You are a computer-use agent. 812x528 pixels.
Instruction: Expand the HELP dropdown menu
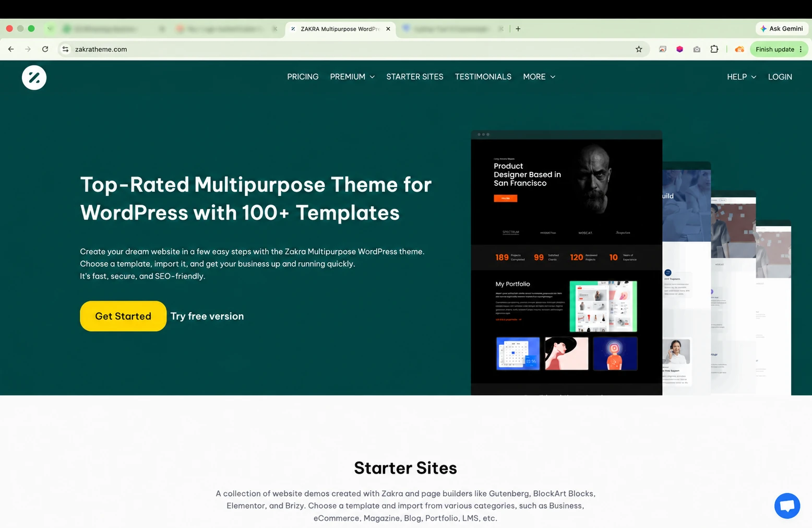click(742, 77)
